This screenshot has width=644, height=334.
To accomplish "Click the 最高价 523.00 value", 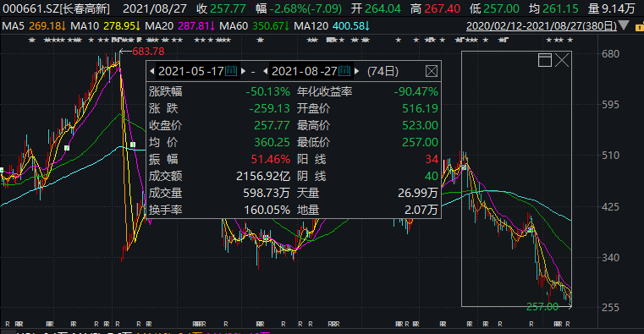I will (420, 125).
